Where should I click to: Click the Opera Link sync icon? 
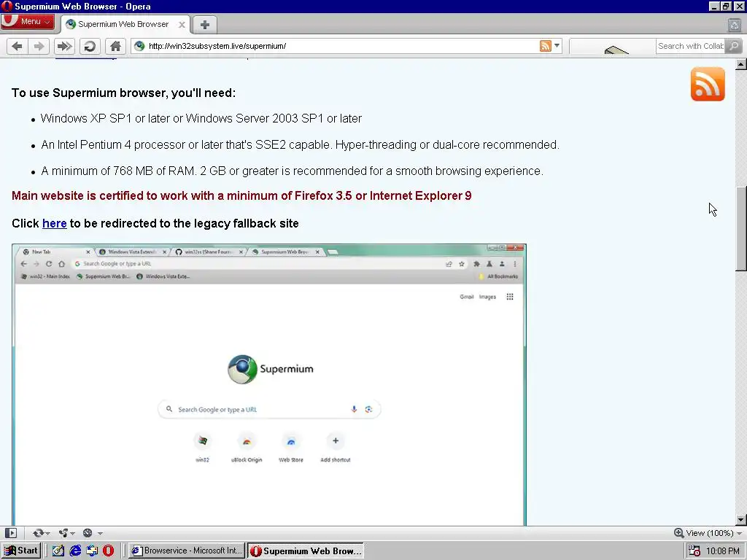(38, 533)
